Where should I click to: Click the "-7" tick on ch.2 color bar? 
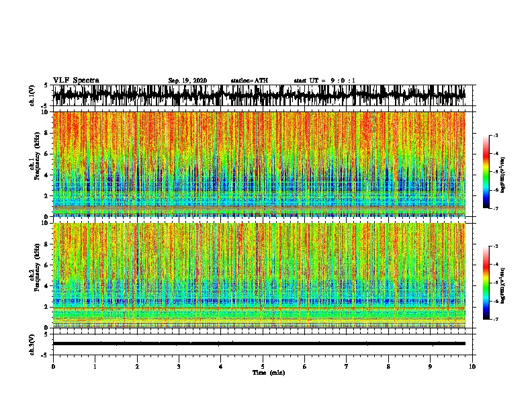pyautogui.click(x=495, y=319)
